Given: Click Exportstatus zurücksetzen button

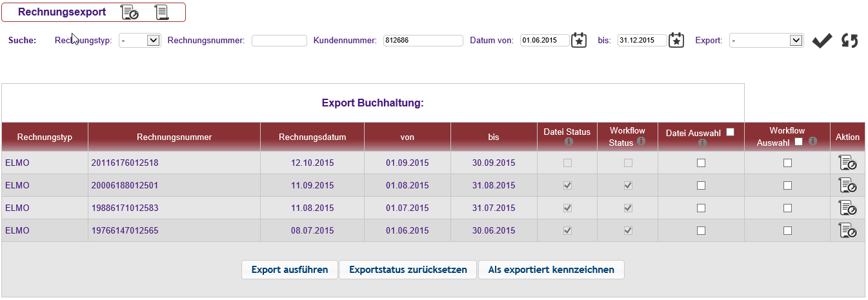Looking at the screenshot, I should pos(408,270).
